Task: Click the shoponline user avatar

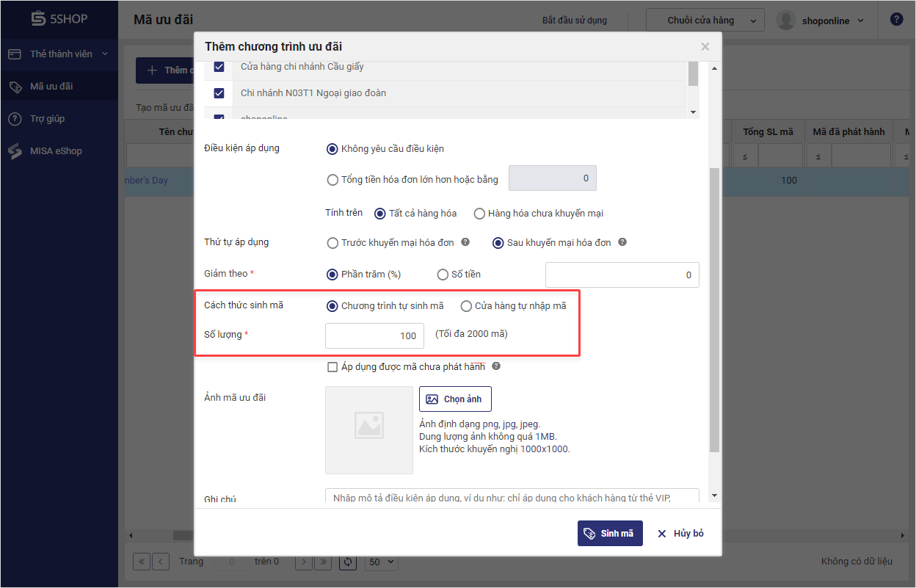Action: click(786, 21)
